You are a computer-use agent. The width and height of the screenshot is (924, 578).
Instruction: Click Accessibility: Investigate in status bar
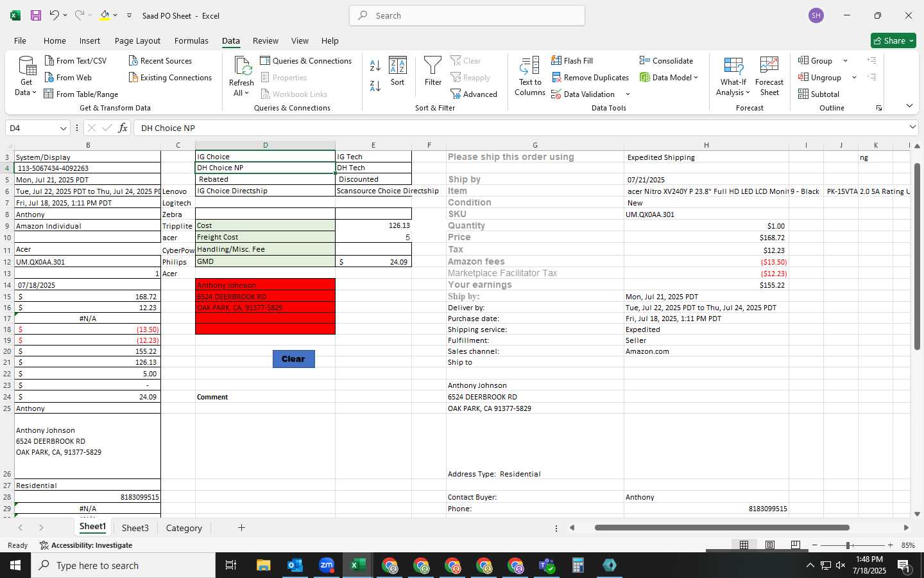86,545
